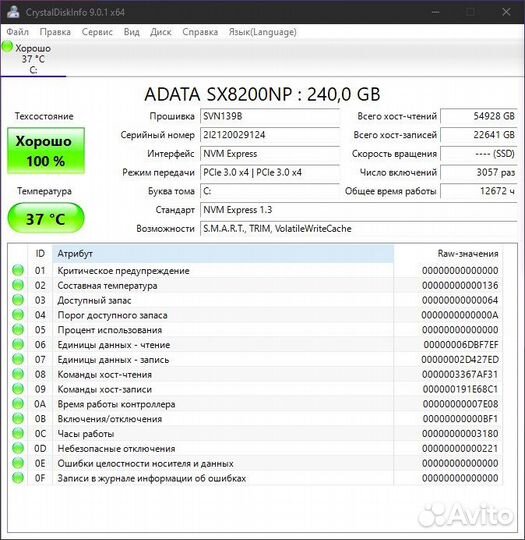Click the Raw-значения column header
This screenshot has width=525, height=540.
pyautogui.click(x=448, y=254)
